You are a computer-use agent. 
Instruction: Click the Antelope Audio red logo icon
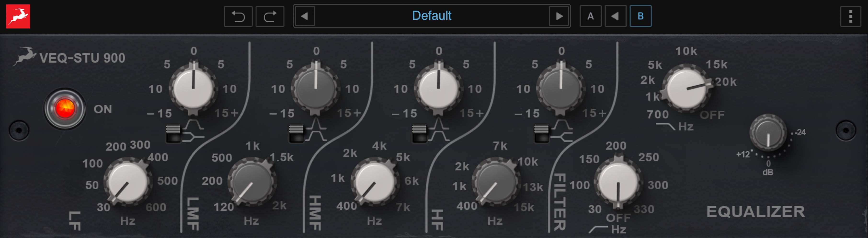[x=18, y=16]
